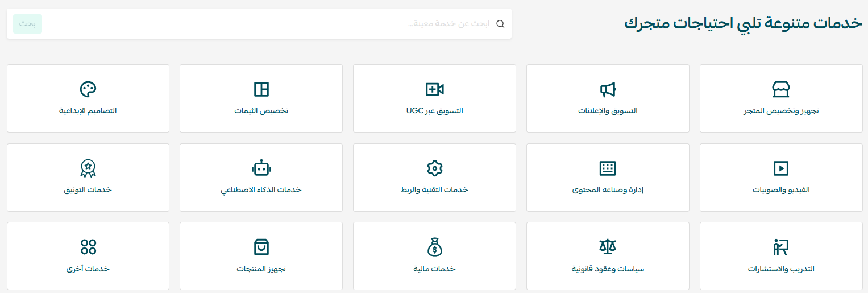Select the award badge icon for خدمات التوثيق
The height and width of the screenshot is (293, 868).
tap(88, 168)
